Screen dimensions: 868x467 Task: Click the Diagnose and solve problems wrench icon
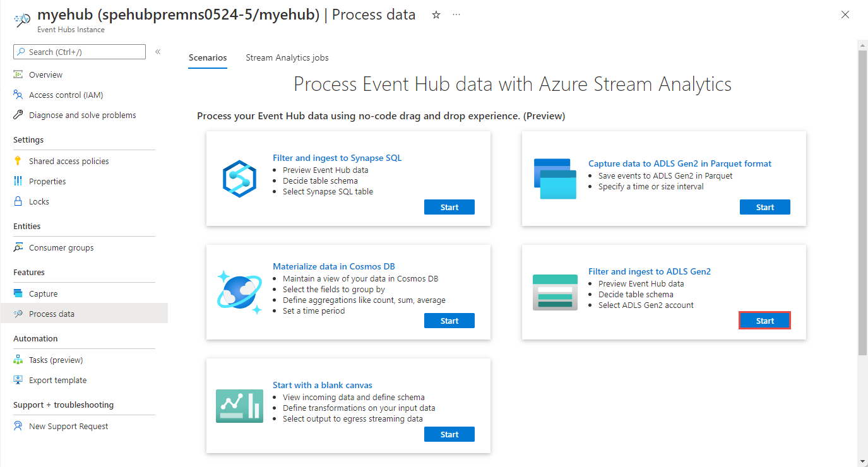click(18, 115)
